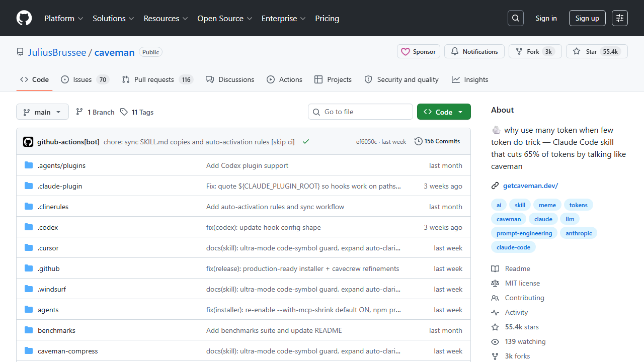Open the .claude-plugin folder
This screenshot has height=362, width=644.
(60, 186)
